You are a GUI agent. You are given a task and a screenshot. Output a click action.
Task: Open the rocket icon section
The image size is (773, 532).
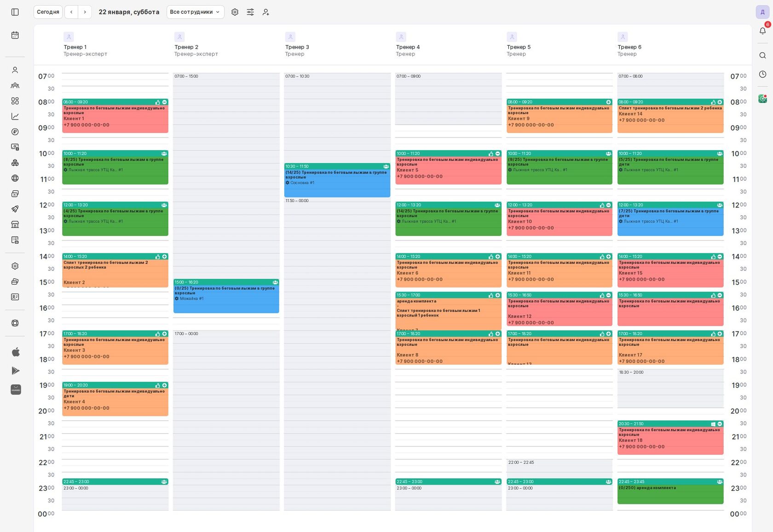click(15, 209)
